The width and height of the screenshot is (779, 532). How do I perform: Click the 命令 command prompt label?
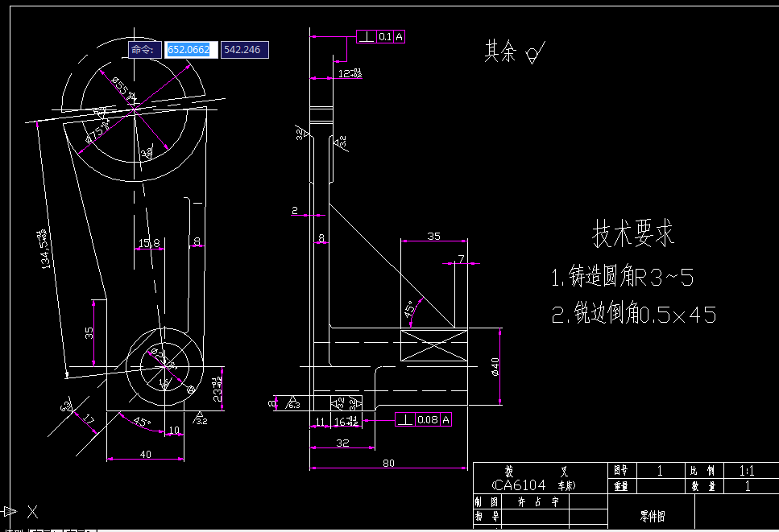[x=143, y=49]
